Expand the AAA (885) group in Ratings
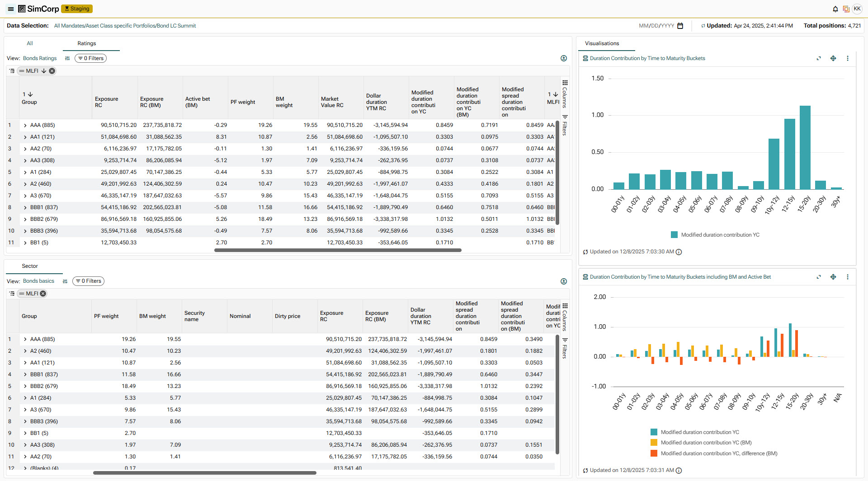Viewport: 868px width, 481px height. click(x=25, y=125)
